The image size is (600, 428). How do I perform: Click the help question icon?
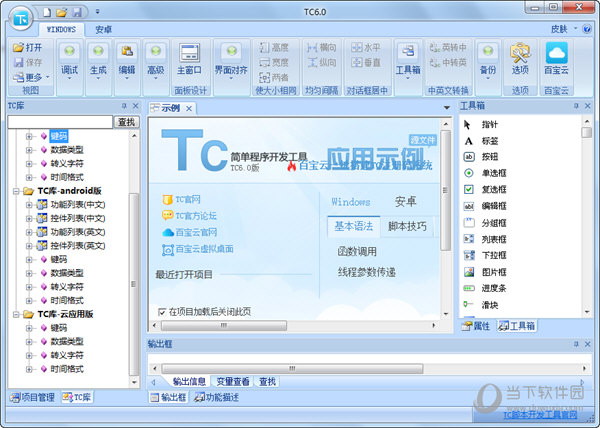(587, 29)
